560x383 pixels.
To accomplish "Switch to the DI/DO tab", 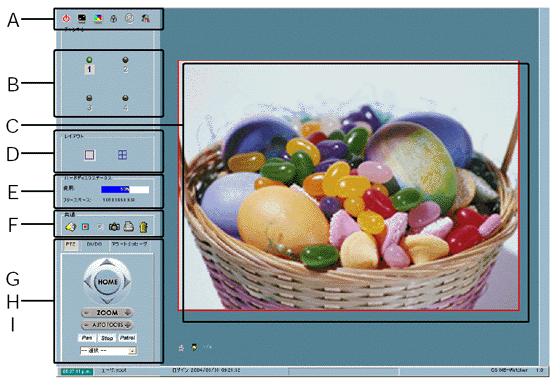I will tap(94, 244).
